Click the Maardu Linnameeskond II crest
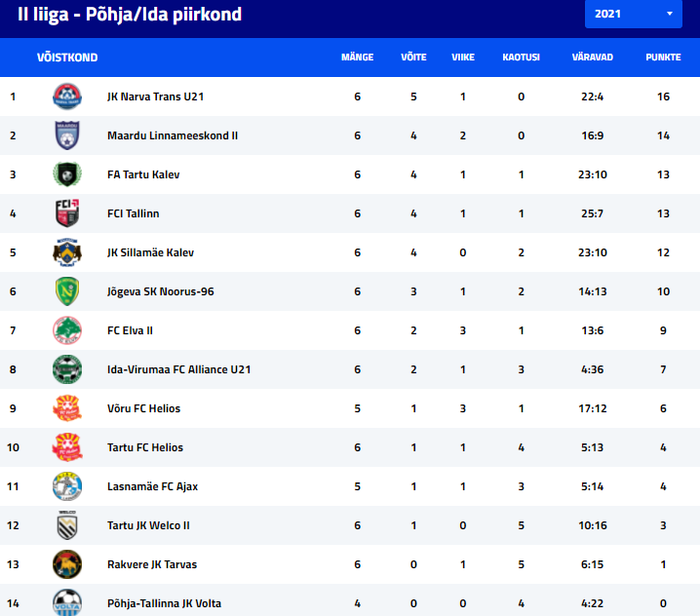The height and width of the screenshot is (616, 700). tap(67, 135)
